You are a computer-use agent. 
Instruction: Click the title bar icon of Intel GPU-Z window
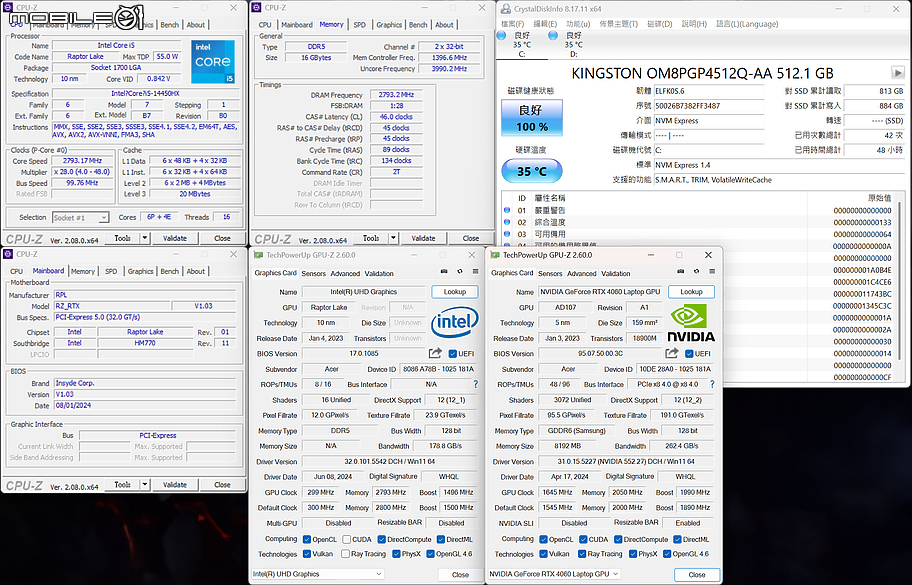click(x=259, y=255)
